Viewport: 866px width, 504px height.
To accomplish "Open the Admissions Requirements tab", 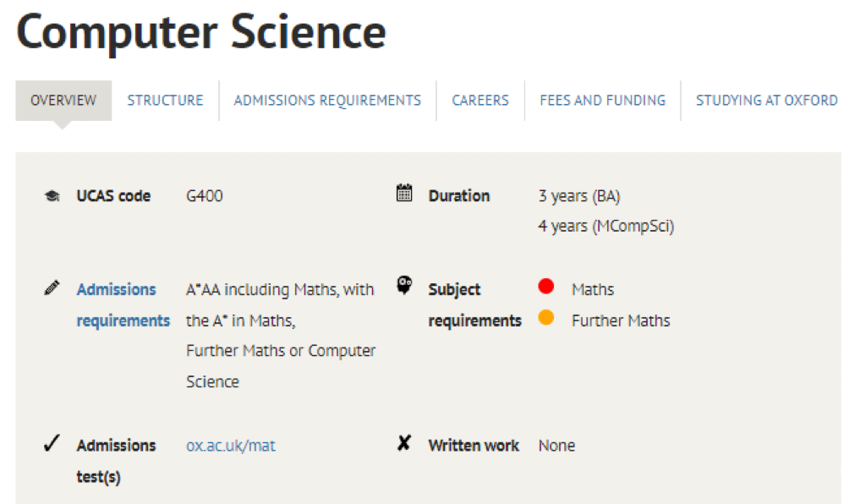I will pyautogui.click(x=327, y=101).
